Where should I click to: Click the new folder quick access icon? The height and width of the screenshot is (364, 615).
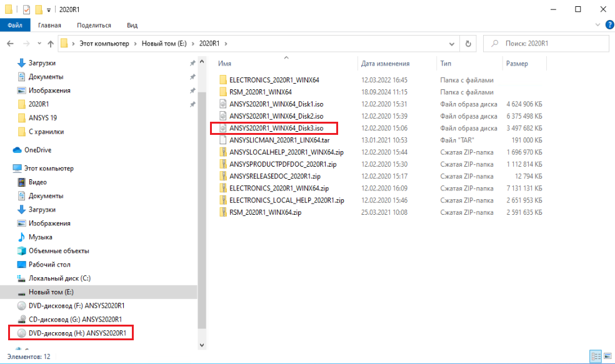click(39, 9)
